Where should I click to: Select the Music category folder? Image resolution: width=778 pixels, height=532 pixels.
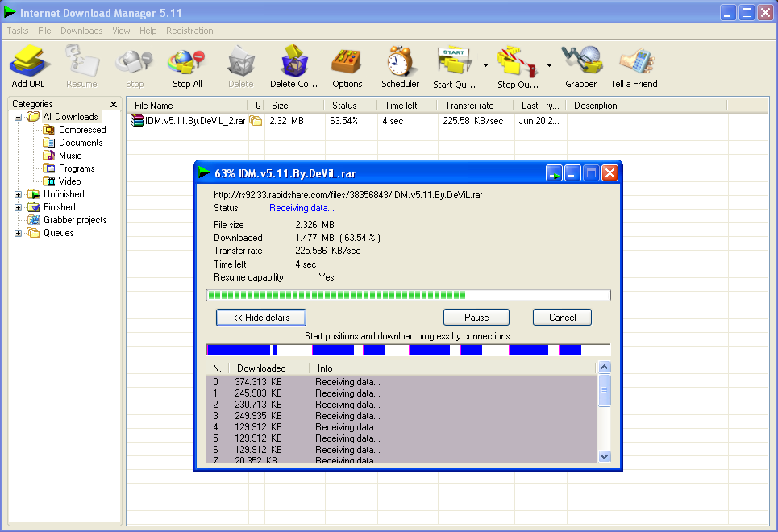63,156
